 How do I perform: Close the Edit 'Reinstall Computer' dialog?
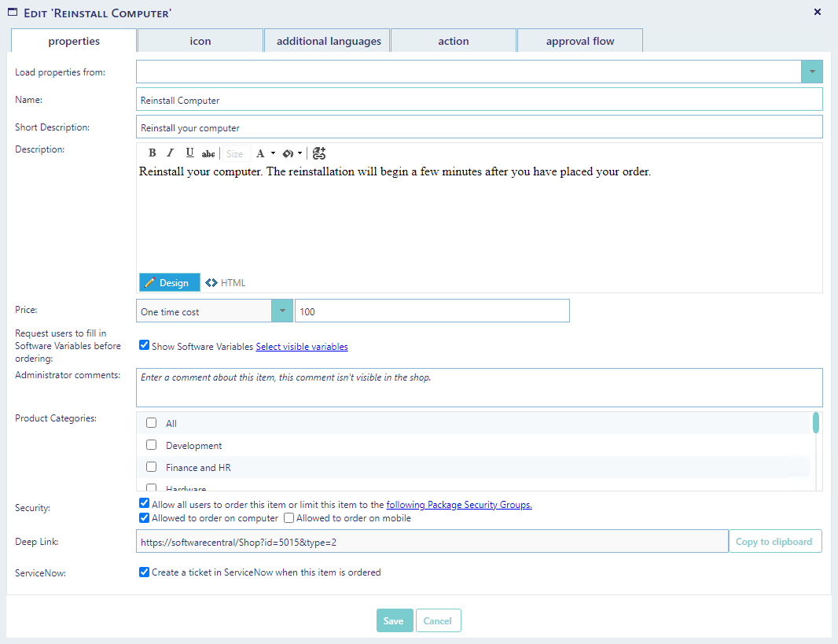818,12
